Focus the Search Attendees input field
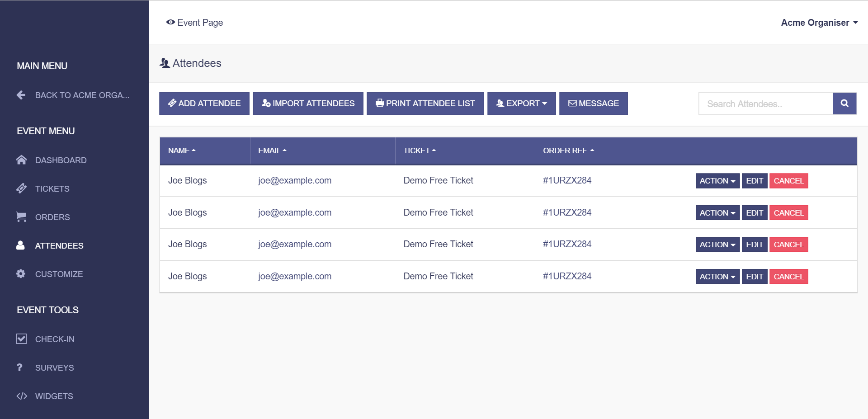The height and width of the screenshot is (419, 868). pos(765,104)
